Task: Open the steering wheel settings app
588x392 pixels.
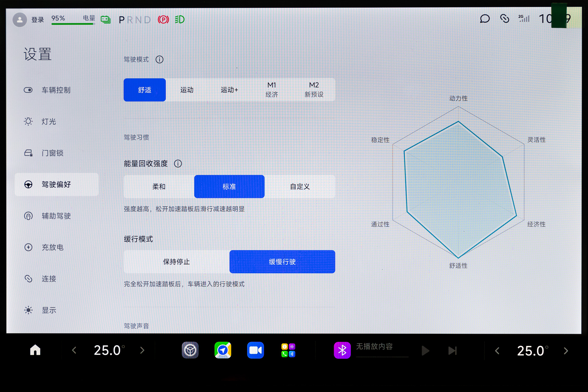Action: (190, 350)
